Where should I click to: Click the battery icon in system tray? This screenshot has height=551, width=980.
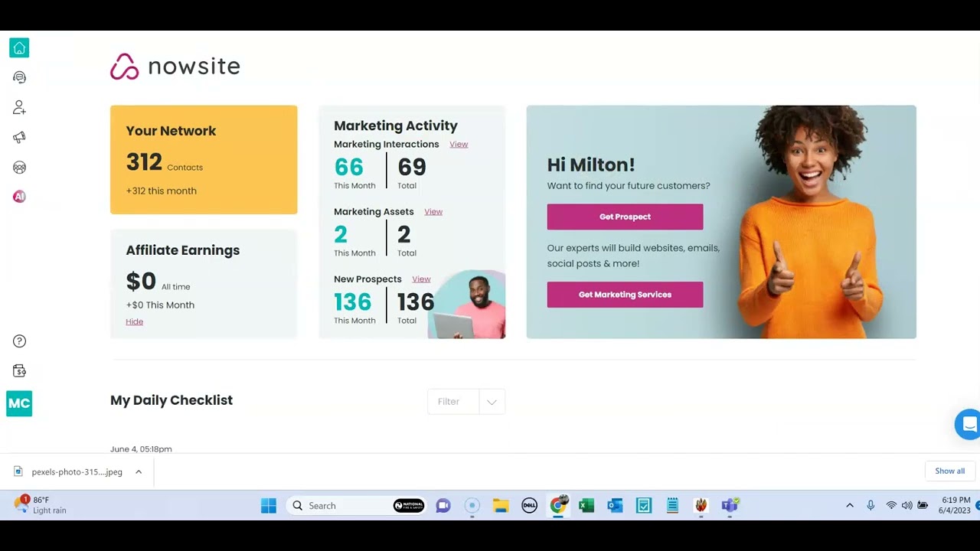[923, 505]
